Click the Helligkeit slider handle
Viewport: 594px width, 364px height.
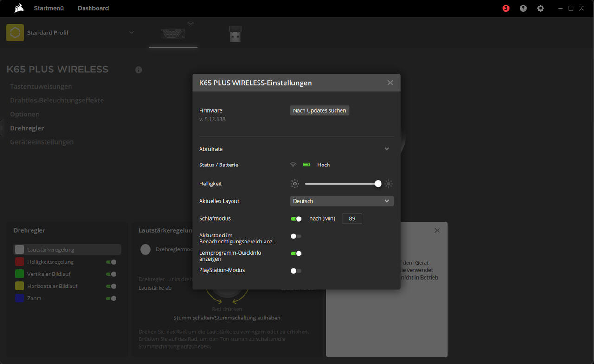pyautogui.click(x=378, y=184)
